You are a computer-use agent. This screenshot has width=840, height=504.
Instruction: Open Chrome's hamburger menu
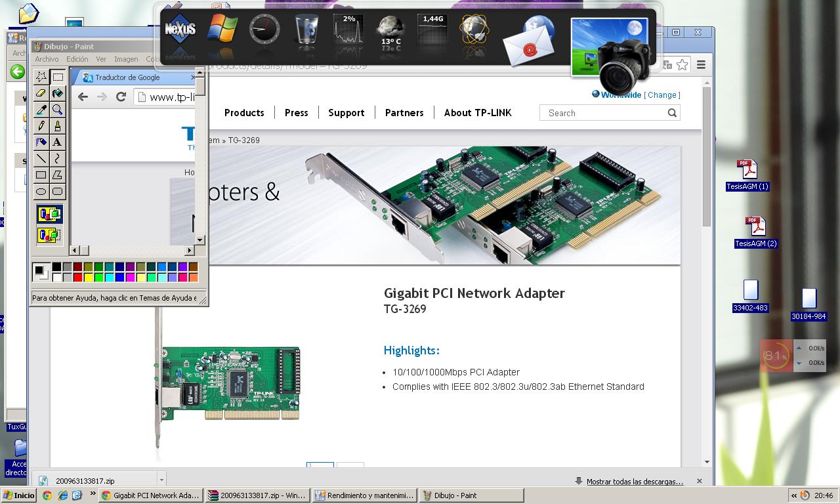tap(701, 64)
